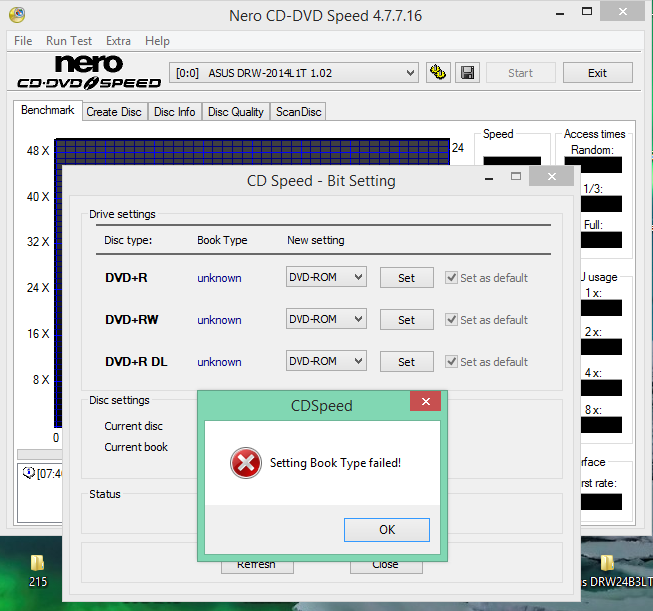Maximize the Bit Setting window

coord(516,177)
